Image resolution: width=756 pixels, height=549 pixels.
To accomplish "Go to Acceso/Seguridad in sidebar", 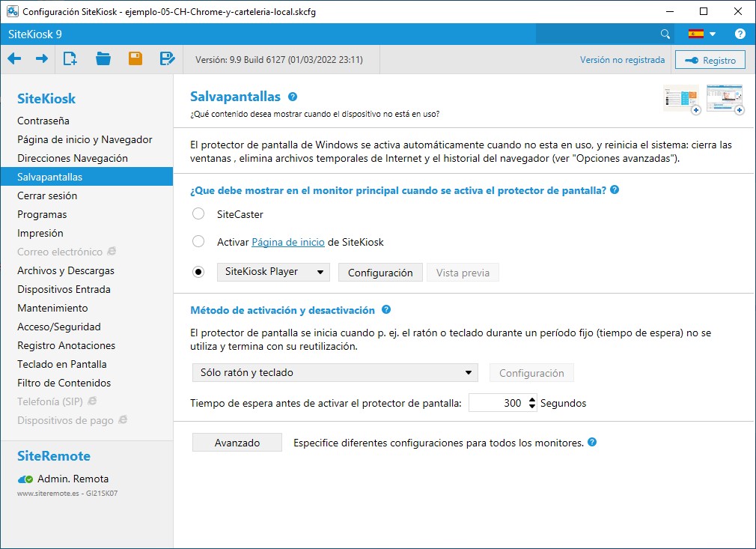I will pos(59,327).
